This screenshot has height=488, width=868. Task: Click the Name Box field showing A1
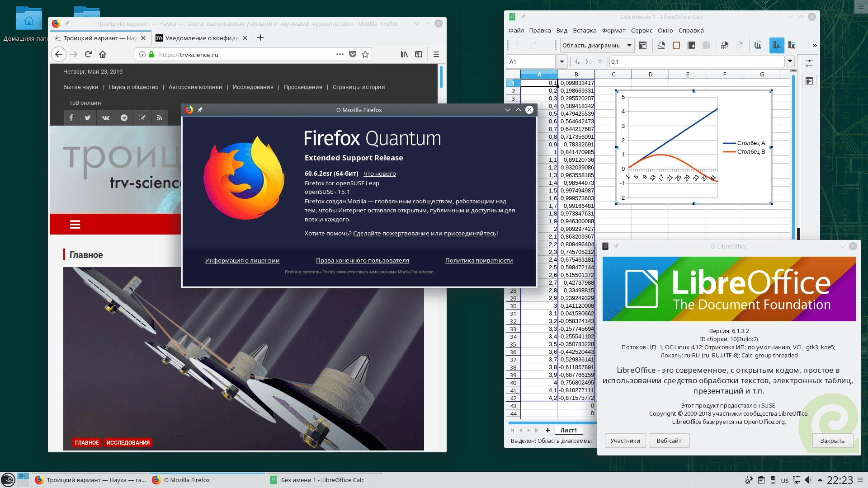click(x=531, y=61)
